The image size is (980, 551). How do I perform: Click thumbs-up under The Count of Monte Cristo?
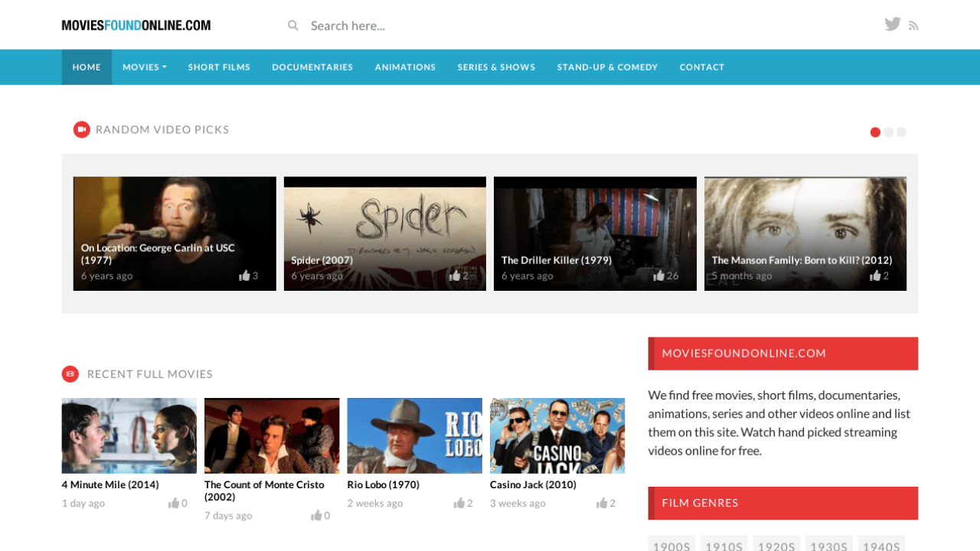[317, 515]
